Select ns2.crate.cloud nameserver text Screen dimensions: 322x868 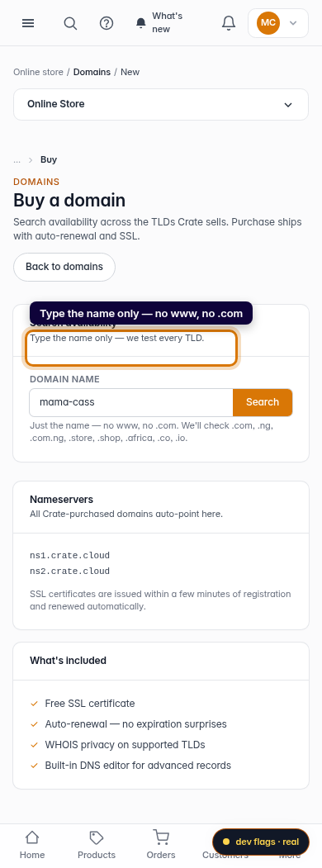[x=69, y=572]
